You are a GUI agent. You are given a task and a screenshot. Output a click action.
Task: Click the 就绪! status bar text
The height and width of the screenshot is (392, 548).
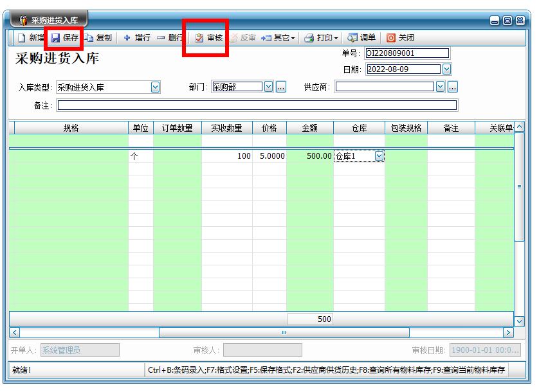(x=22, y=370)
